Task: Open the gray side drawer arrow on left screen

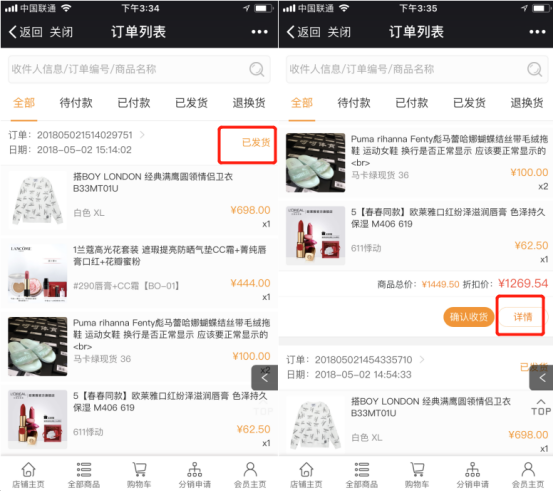Action: (264, 378)
